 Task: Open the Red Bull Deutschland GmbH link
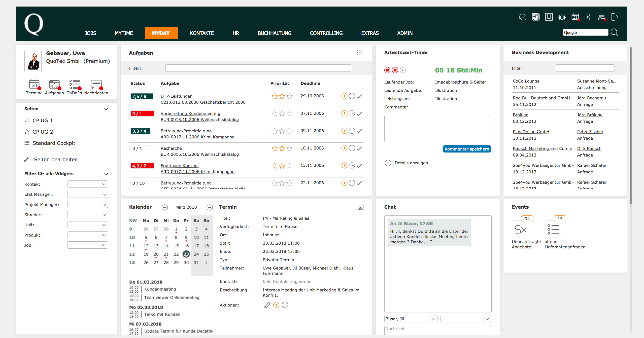[x=541, y=98]
